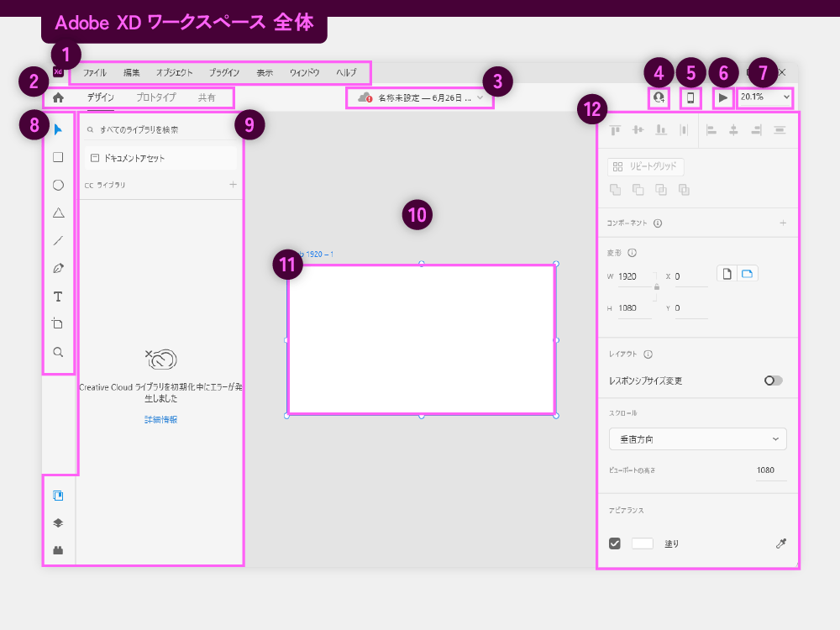Select the Rectangle tool
The image size is (840, 630).
click(x=58, y=157)
